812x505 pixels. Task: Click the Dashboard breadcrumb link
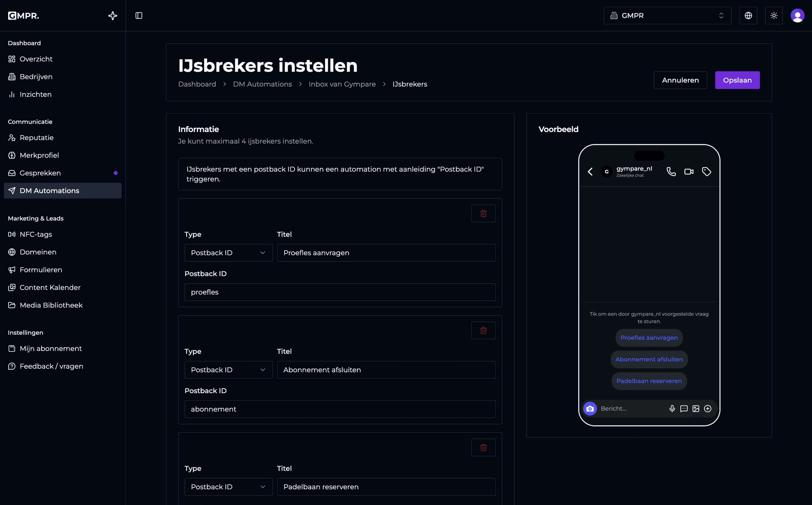197,84
